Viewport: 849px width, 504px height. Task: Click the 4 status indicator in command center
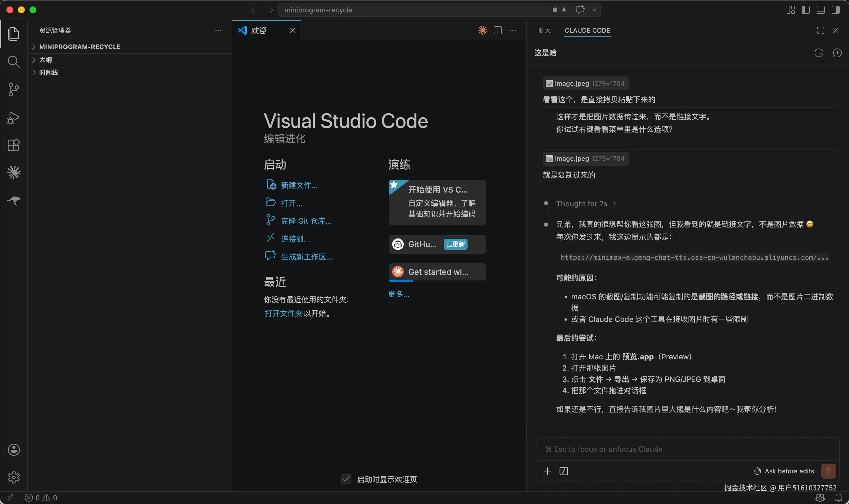point(559,10)
